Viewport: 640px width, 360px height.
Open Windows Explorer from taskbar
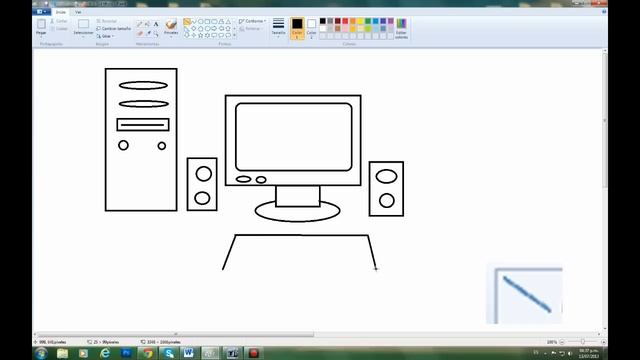[62, 353]
